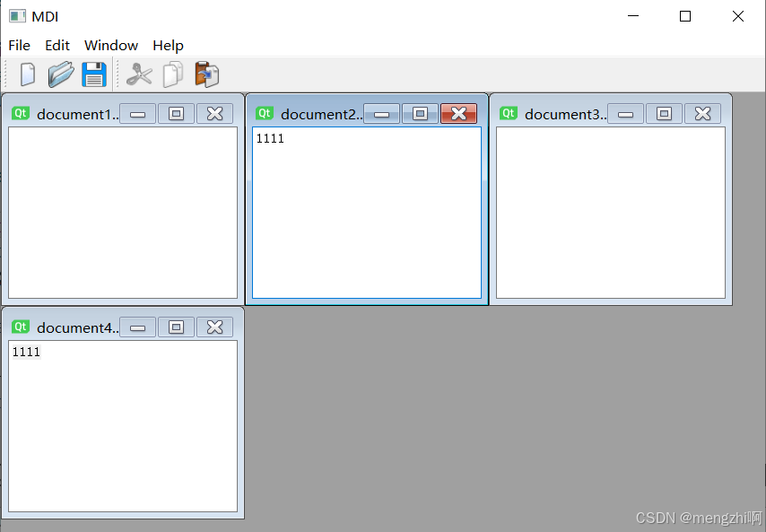Maximize the document1 subwindow
The image size is (766, 532).
coord(177,114)
